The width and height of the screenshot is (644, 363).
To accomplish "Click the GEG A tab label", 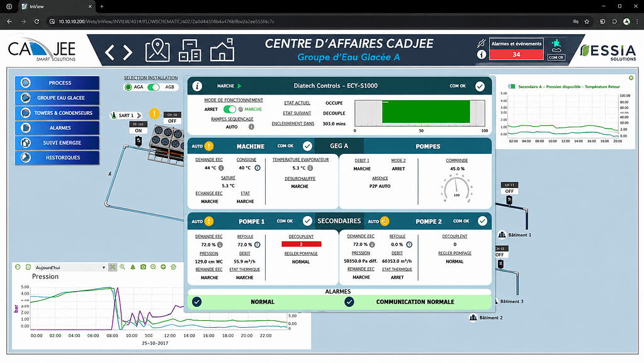I will pyautogui.click(x=339, y=146).
